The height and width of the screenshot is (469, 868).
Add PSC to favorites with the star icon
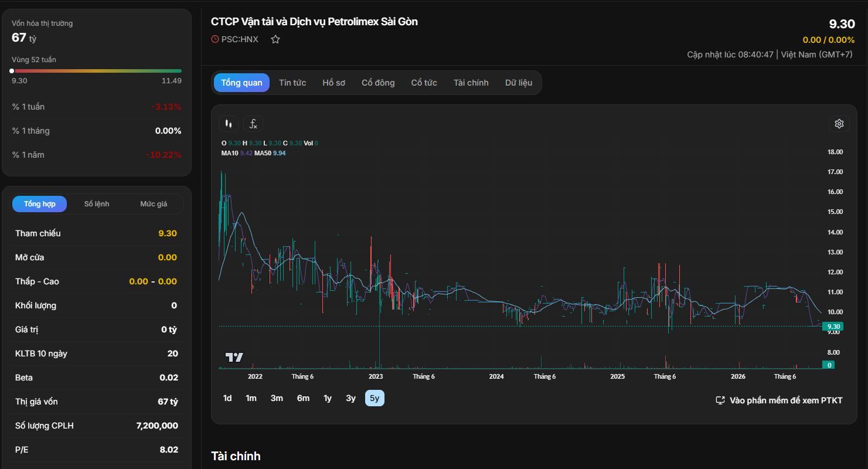(275, 39)
